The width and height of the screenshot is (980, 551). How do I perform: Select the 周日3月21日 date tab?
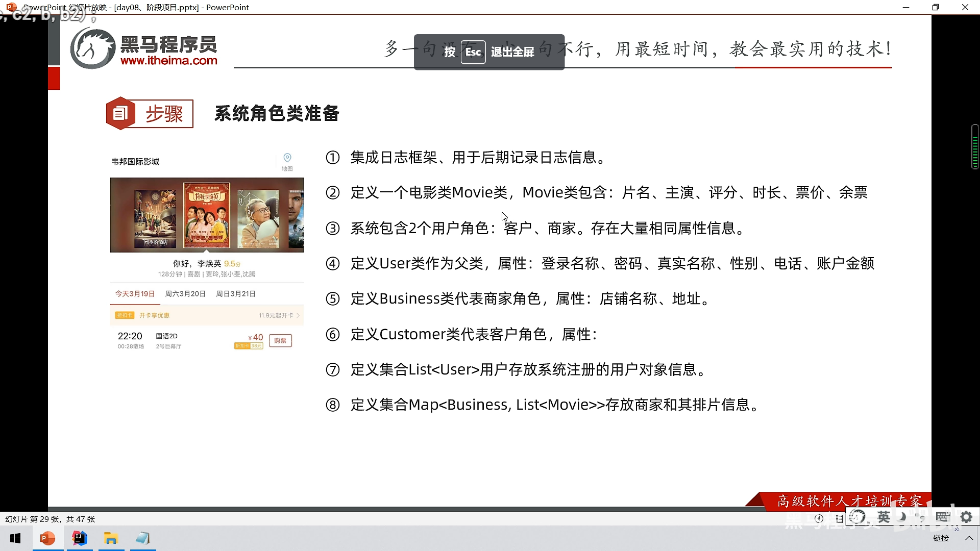pyautogui.click(x=235, y=294)
